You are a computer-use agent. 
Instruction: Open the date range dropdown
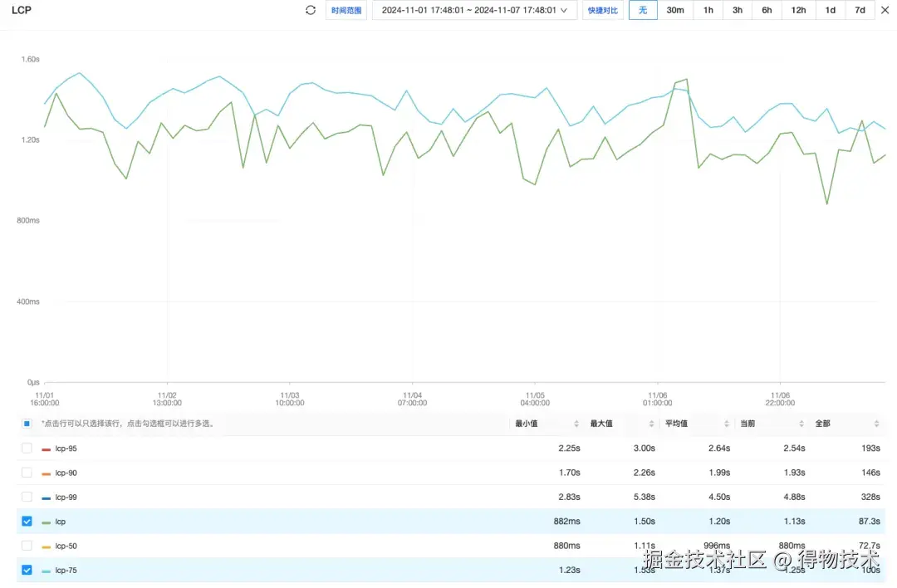click(474, 10)
